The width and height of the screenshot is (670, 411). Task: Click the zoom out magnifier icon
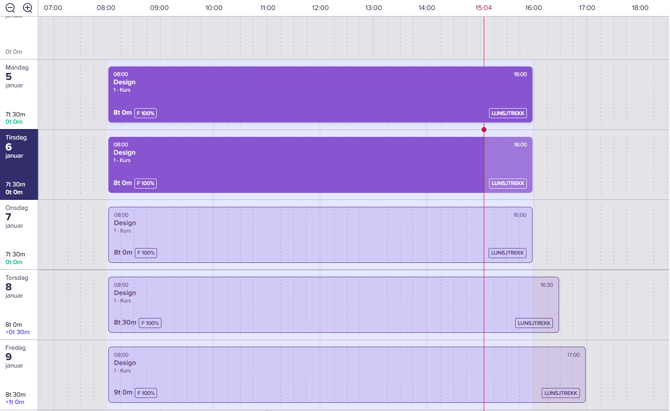click(11, 8)
